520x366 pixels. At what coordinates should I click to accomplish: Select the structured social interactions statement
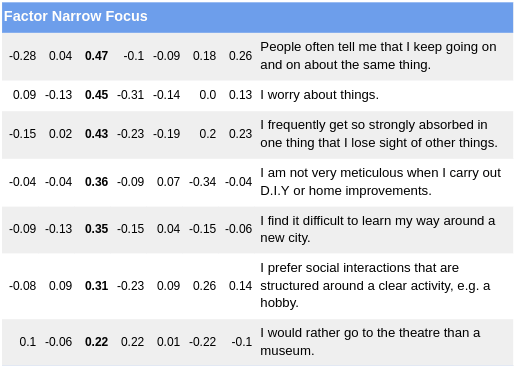tap(375, 285)
